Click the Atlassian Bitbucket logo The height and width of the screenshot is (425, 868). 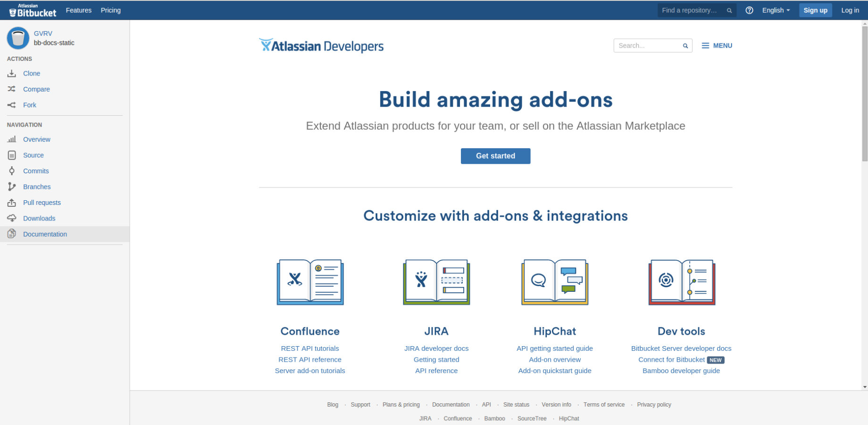[x=33, y=10]
